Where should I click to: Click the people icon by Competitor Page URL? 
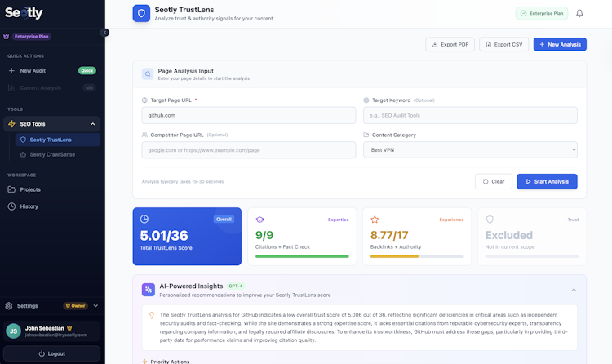(144, 135)
